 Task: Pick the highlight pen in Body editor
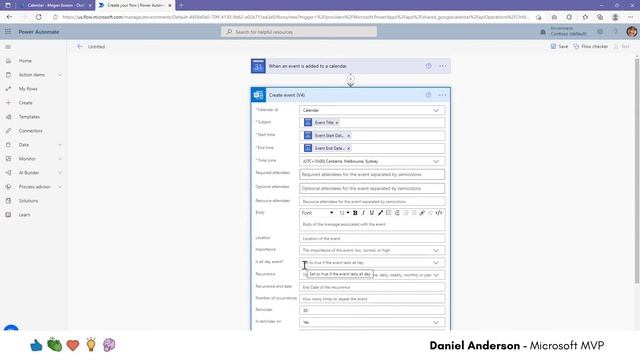(x=380, y=213)
